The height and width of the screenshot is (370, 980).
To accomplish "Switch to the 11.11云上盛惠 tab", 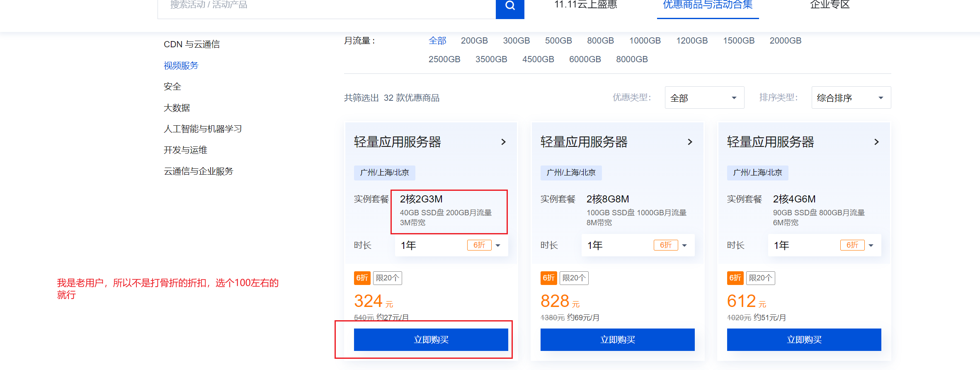I will pos(585,5).
